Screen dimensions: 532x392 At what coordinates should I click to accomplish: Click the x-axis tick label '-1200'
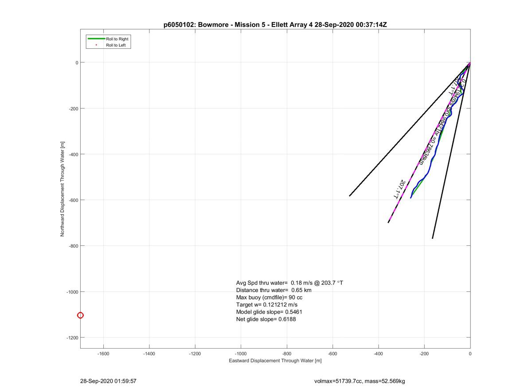(195, 354)
